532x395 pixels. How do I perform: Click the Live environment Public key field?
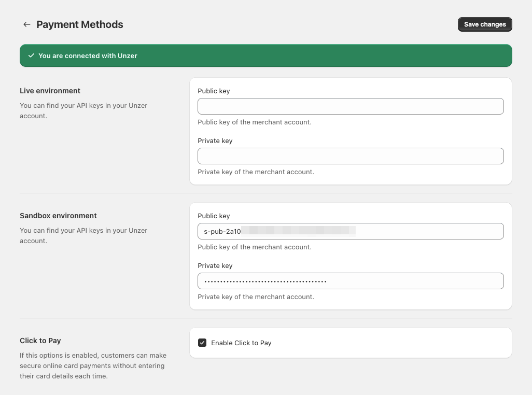[x=351, y=106]
